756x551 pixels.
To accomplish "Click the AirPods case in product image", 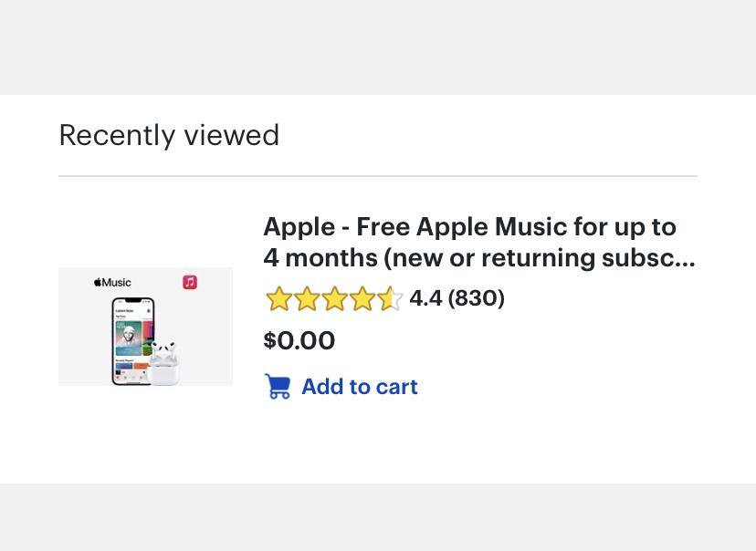I will 163,365.
